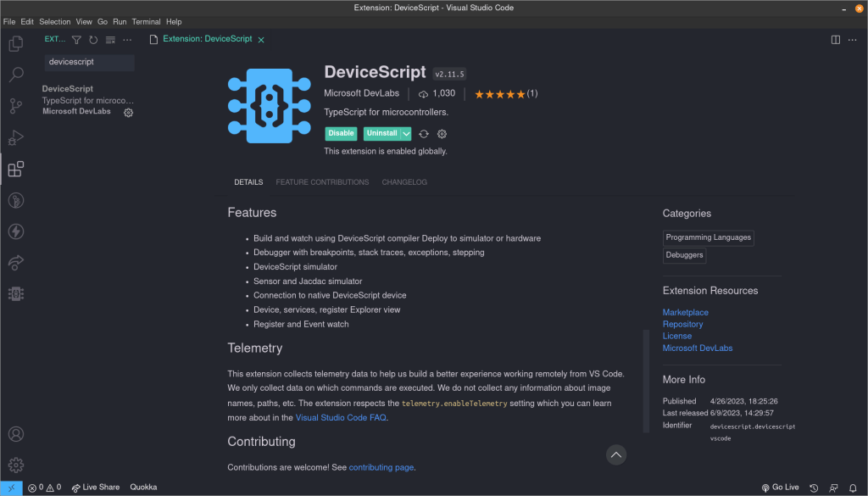Click the history clock icon in status bar
Viewport: 868px width, 496px height.
[x=814, y=488]
